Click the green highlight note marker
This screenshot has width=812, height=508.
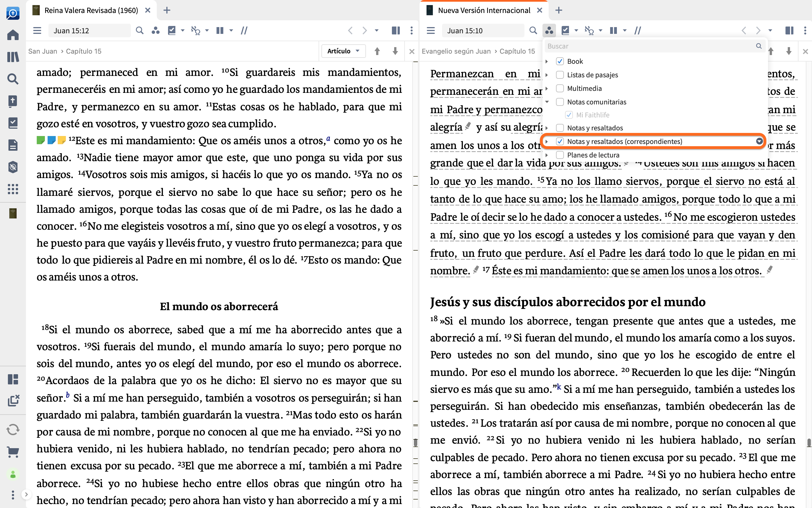(41, 140)
